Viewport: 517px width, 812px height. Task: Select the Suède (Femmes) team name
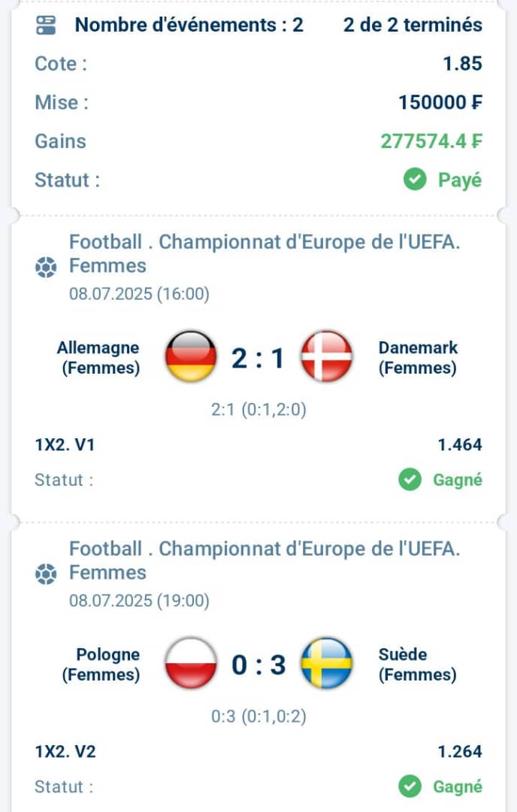pyautogui.click(x=418, y=664)
